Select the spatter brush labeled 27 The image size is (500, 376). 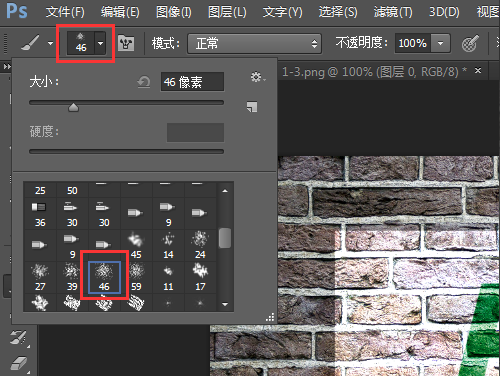click(x=40, y=278)
